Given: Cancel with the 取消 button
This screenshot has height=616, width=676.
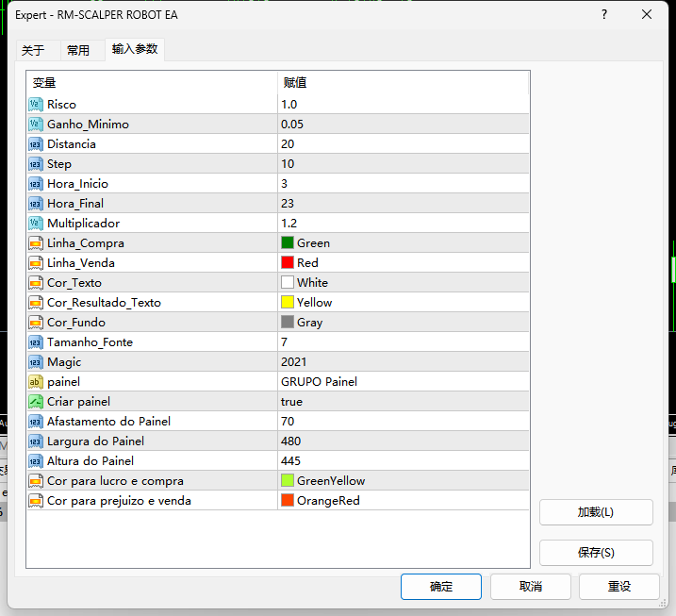Looking at the screenshot, I should [x=530, y=587].
